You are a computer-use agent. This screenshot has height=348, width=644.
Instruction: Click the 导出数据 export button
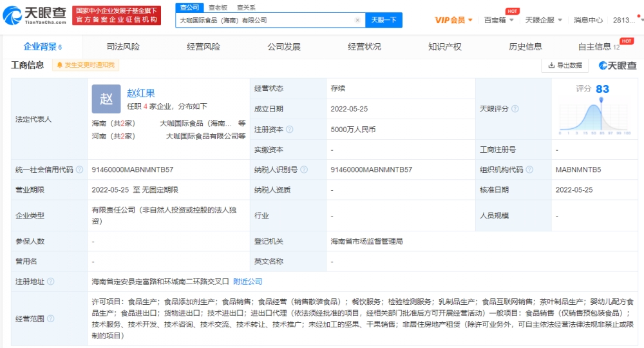point(565,65)
